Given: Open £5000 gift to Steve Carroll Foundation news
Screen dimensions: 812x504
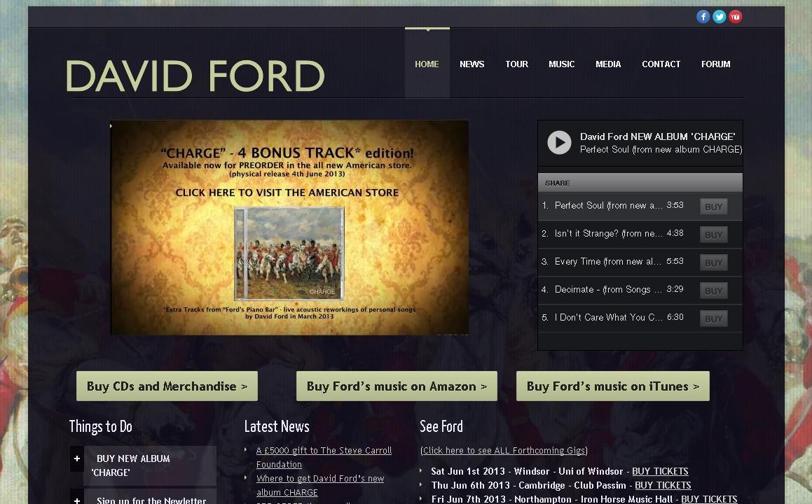Looking at the screenshot, I should [x=324, y=457].
